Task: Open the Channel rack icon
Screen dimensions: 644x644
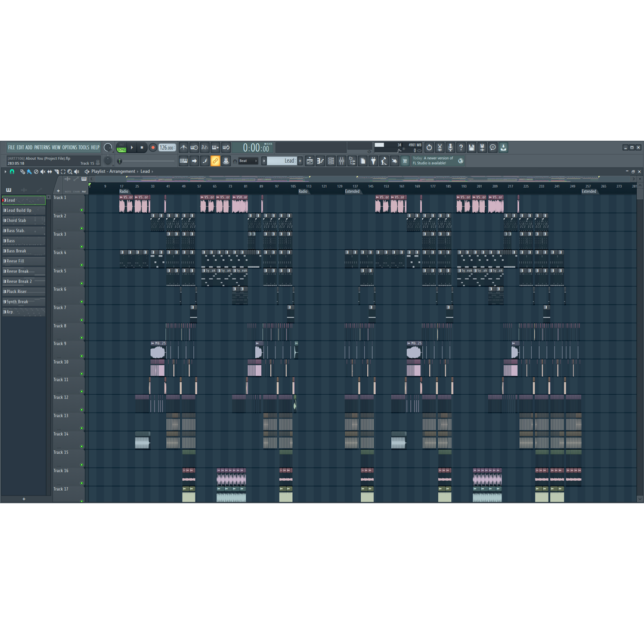Action: [x=331, y=161]
